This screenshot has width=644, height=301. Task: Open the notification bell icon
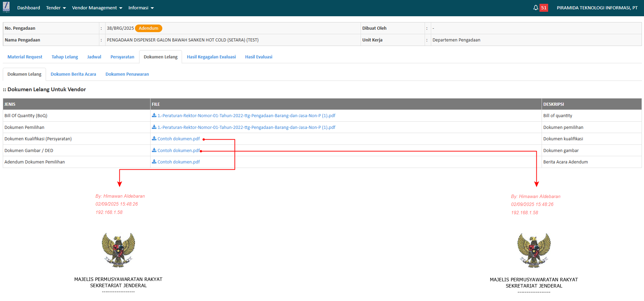[x=535, y=8]
